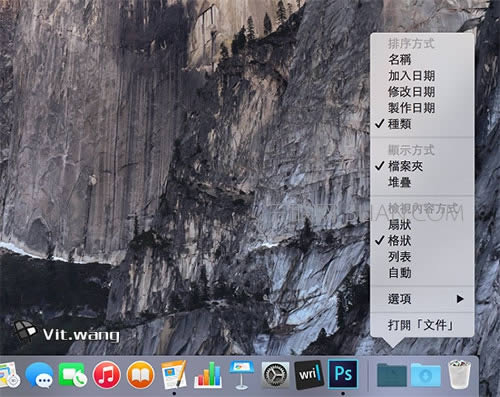
Task: Launch the Wri writer app
Action: pos(309,375)
